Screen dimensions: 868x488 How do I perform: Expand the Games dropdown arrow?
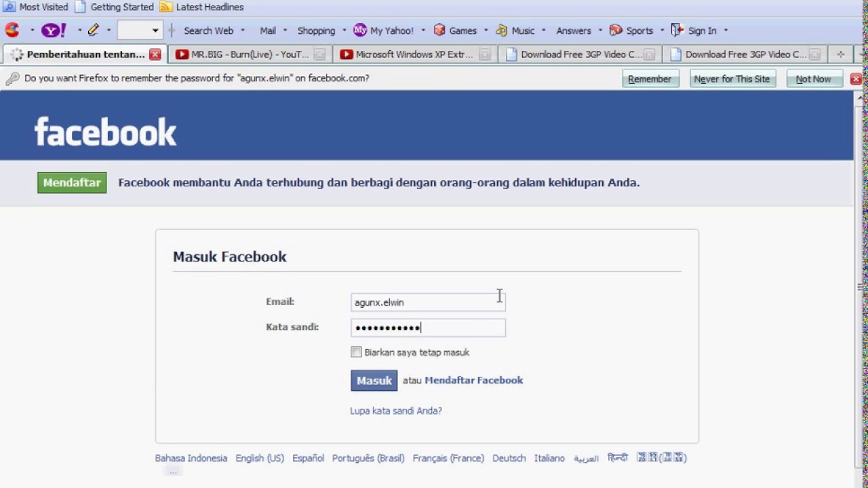tap(486, 30)
